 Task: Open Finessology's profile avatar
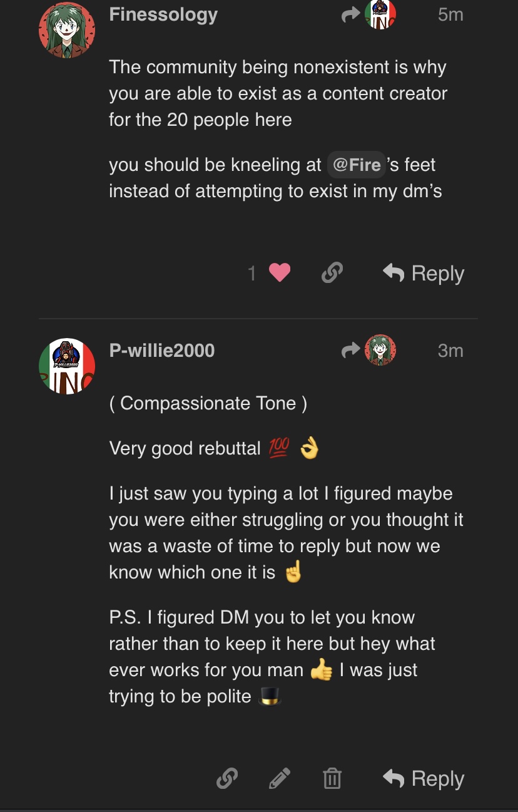(67, 30)
